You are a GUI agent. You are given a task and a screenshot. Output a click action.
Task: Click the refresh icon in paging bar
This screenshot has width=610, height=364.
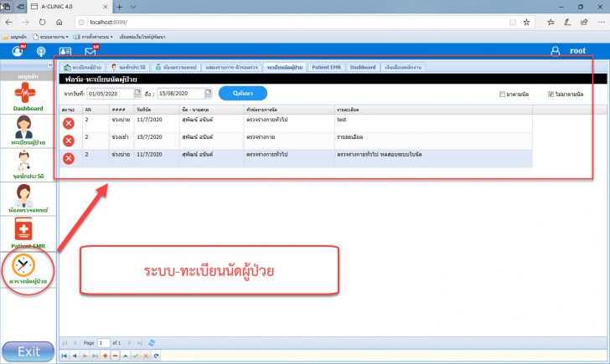pyautogui.click(x=152, y=342)
